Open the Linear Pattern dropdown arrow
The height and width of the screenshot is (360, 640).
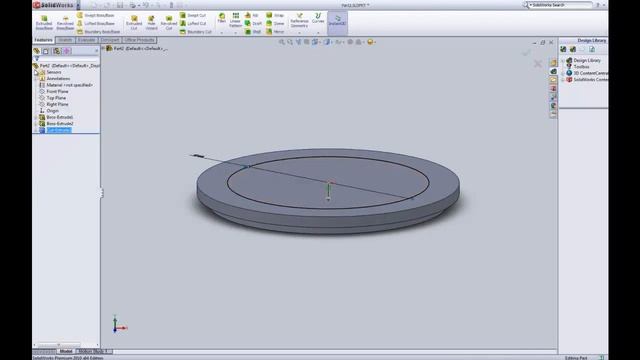[x=236, y=33]
